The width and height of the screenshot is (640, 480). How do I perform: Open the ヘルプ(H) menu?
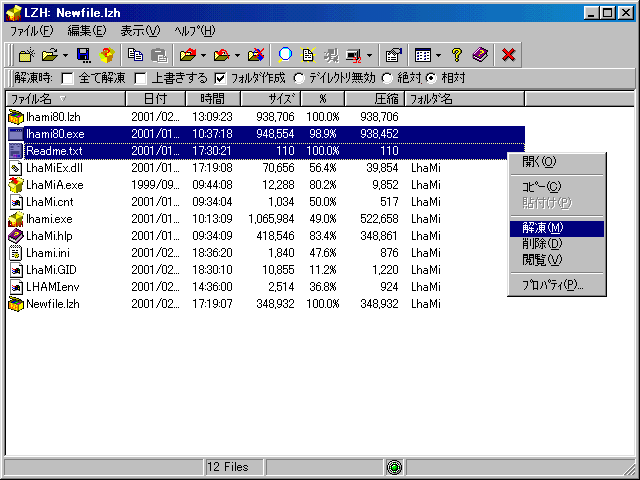(x=195, y=31)
